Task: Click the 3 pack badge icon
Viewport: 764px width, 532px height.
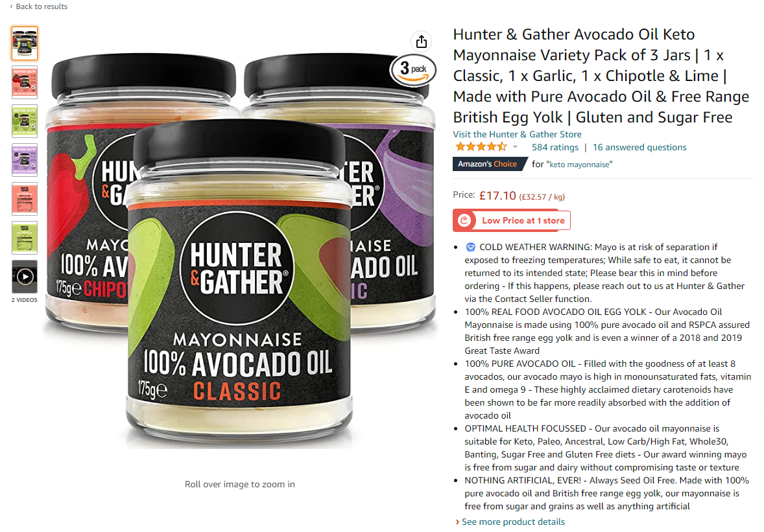Action: click(x=412, y=69)
